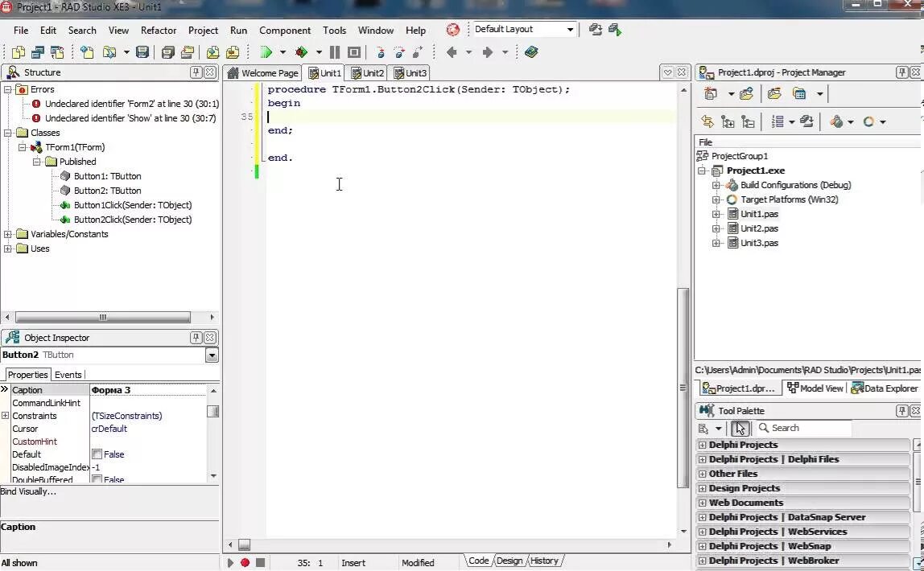Click the Save All stacked disks icon
Viewport: 924px width, 571px height.
click(167, 52)
